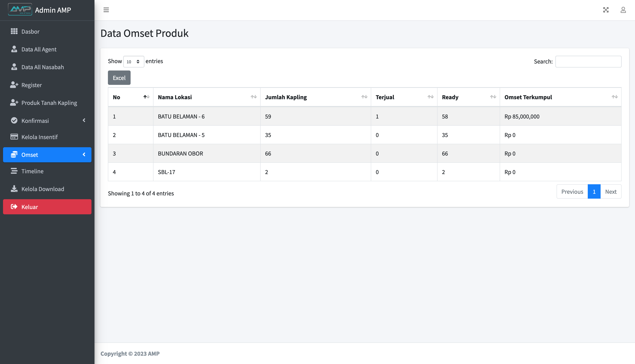Click the Keluar sign-out icon

[x=14, y=207]
